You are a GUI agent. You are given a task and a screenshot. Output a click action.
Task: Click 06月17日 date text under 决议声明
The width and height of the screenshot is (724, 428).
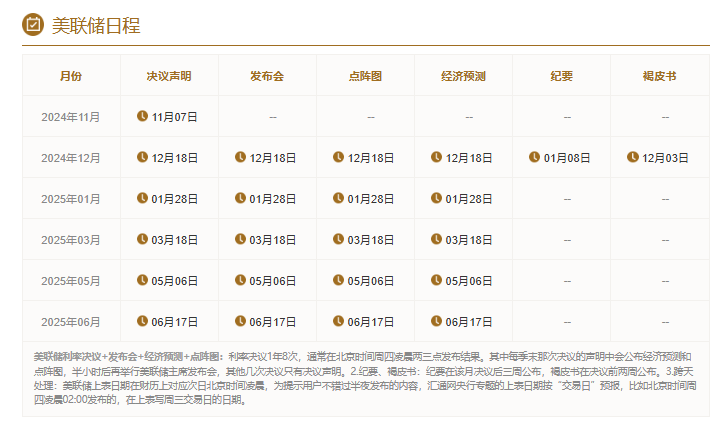175,322
